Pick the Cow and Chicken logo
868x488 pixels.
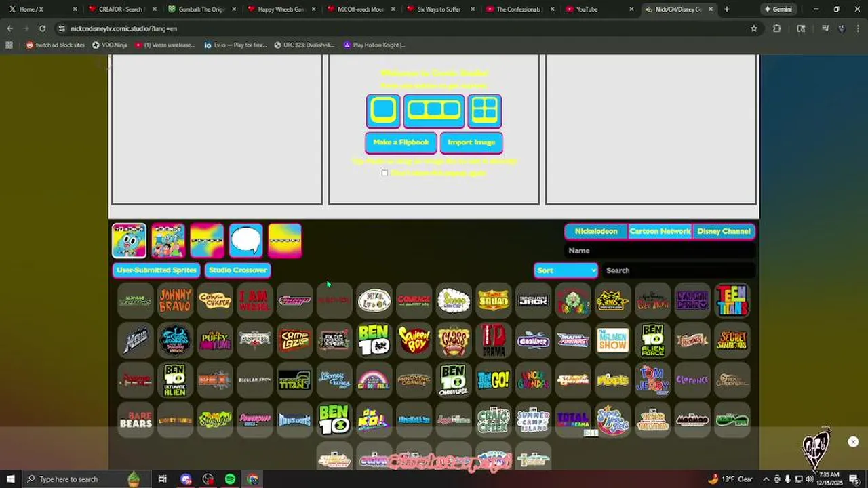(x=215, y=300)
